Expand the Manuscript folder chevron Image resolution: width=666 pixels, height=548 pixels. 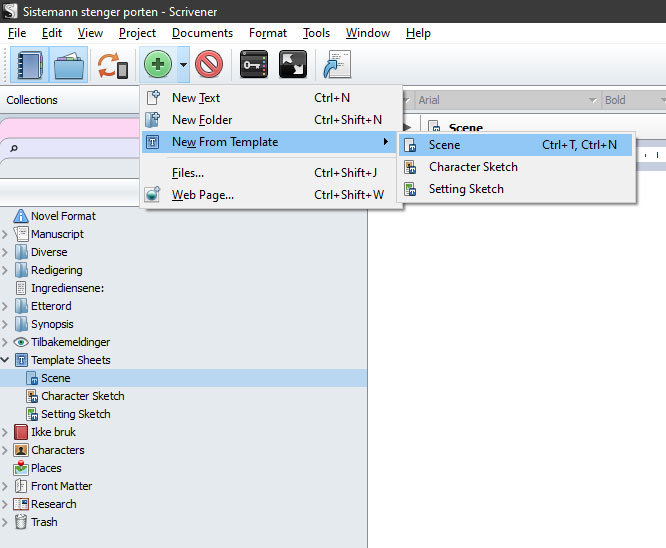(5, 234)
